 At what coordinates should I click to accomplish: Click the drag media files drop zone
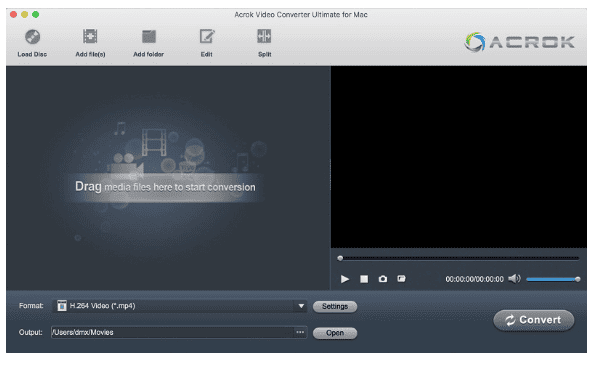[168, 178]
